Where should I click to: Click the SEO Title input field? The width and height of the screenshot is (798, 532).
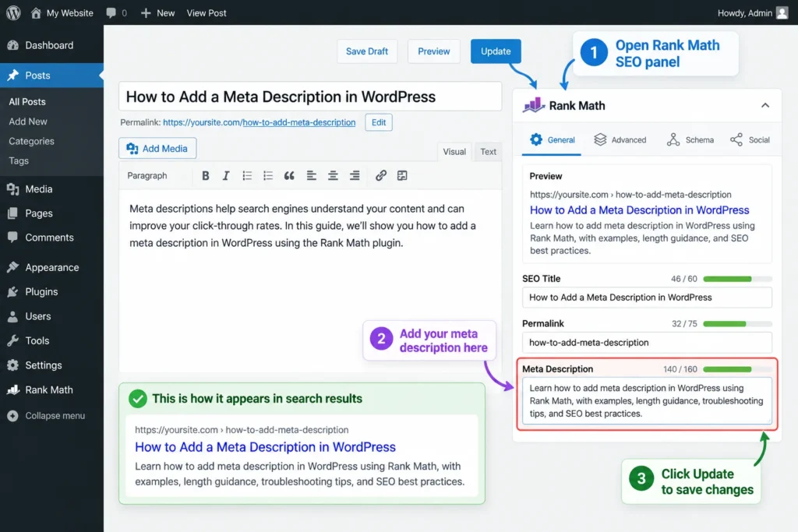point(647,298)
